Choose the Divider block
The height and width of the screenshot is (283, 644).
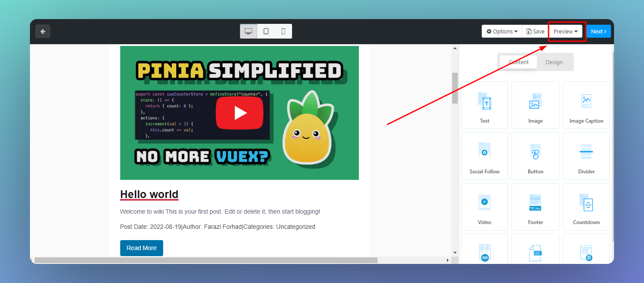click(x=586, y=156)
